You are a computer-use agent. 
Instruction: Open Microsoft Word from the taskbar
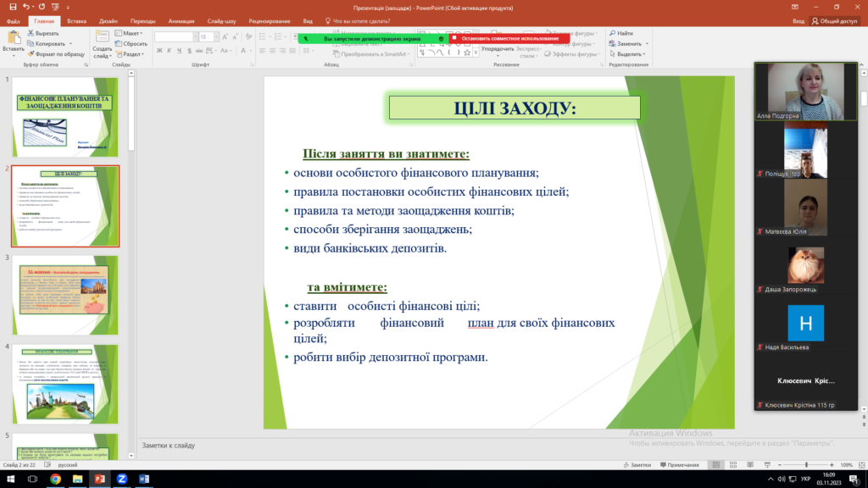144,479
